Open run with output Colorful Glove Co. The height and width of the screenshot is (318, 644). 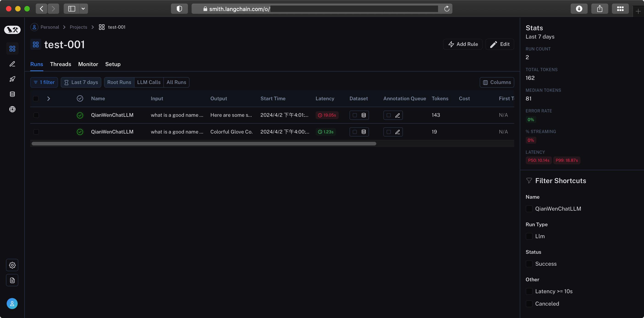point(231,132)
